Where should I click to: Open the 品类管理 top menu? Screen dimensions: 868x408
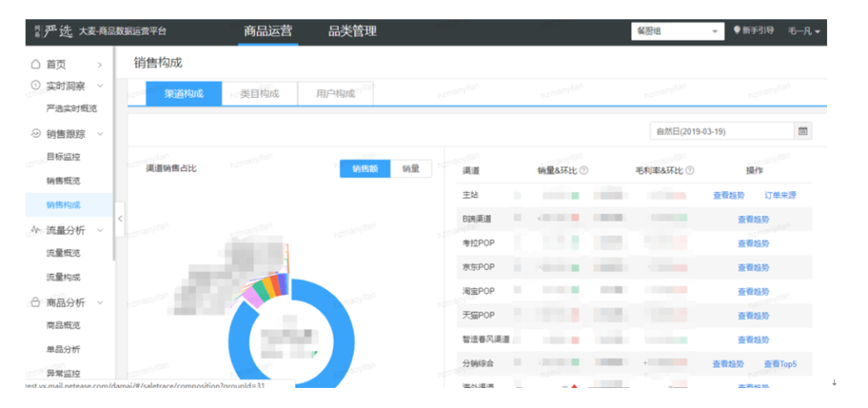click(x=352, y=31)
